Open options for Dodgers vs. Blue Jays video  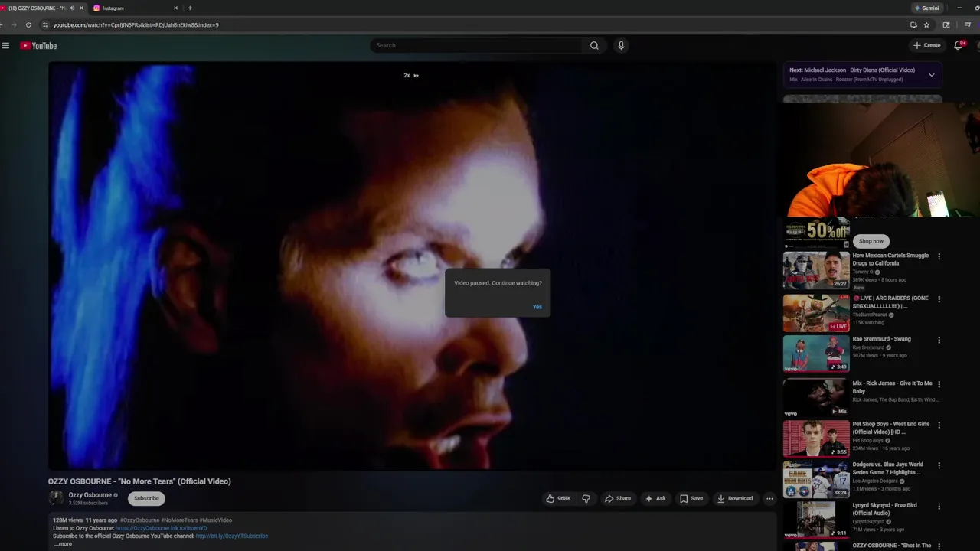pyautogui.click(x=939, y=465)
